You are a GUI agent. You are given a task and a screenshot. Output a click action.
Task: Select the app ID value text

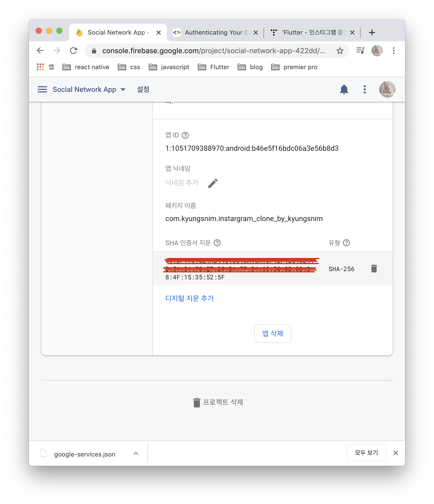[252, 148]
